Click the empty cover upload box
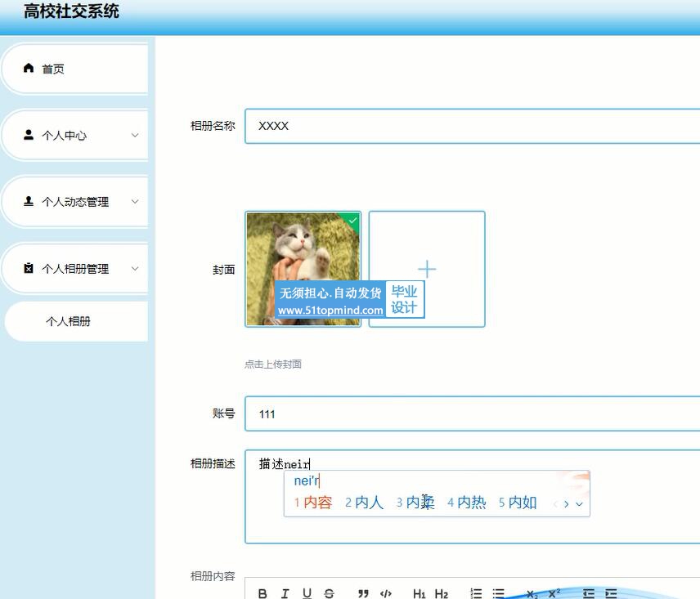 [427, 269]
